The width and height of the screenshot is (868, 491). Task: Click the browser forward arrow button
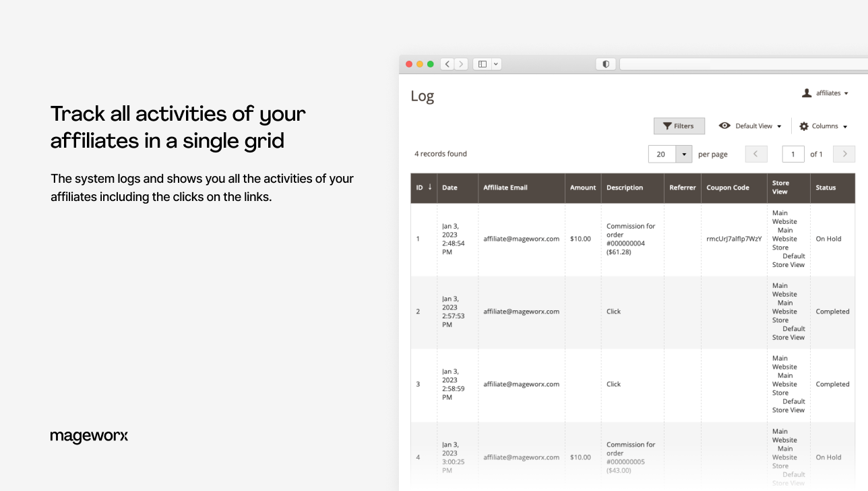(x=461, y=64)
